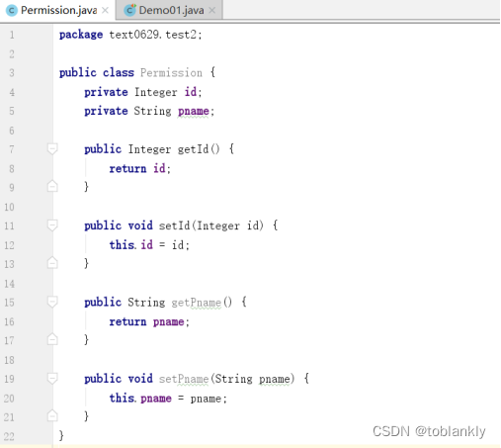Click the 'id' field declaration on line 4
The height and width of the screenshot is (448, 501).
coord(191,92)
